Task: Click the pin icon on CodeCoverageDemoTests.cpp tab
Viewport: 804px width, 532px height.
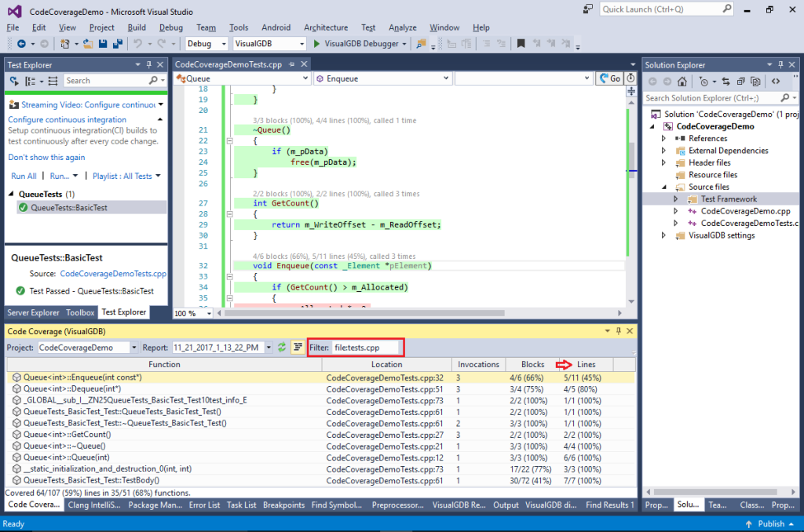Action: tap(292, 64)
